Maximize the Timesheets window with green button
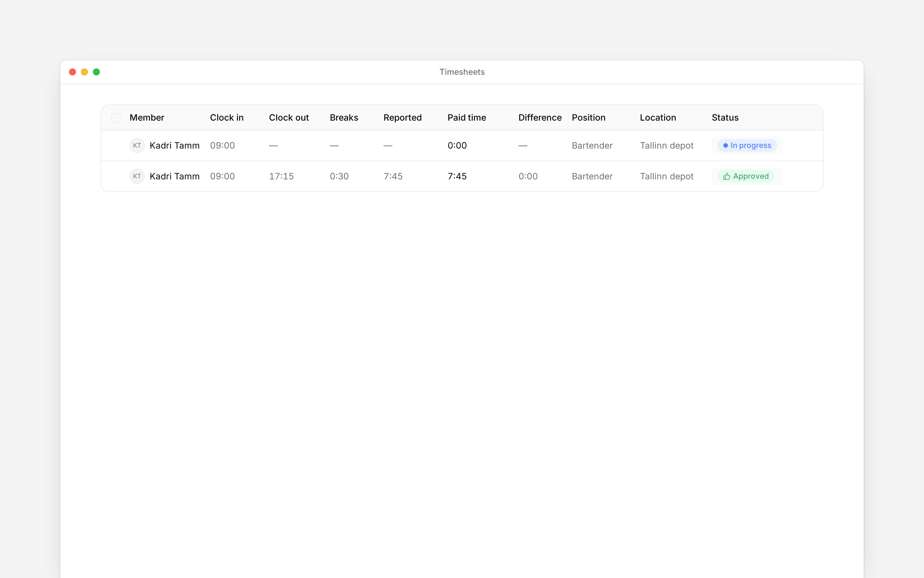This screenshot has height=578, width=924. 96,72
